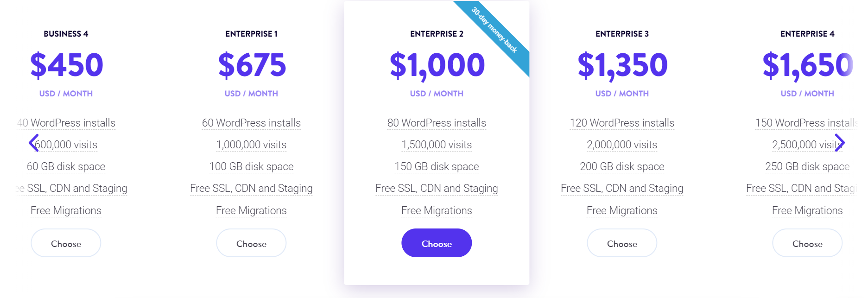Choose the Business 4 plan
Viewport: 868px width, 298px height.
tap(66, 243)
